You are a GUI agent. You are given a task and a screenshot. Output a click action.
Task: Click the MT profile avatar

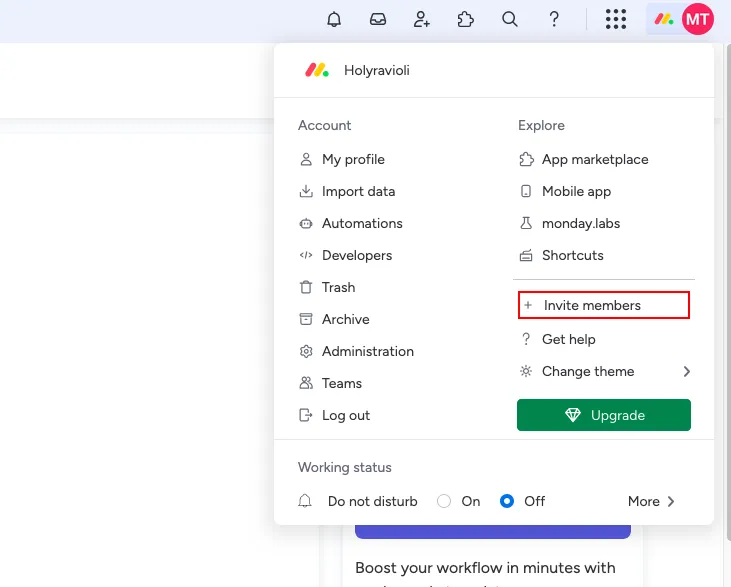click(697, 19)
